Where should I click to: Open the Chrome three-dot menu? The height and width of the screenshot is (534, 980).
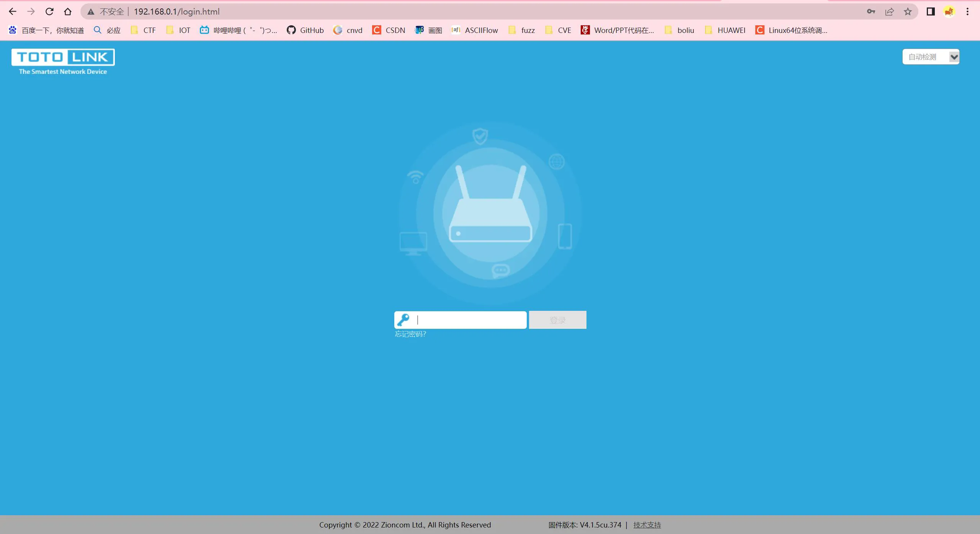(x=967, y=11)
